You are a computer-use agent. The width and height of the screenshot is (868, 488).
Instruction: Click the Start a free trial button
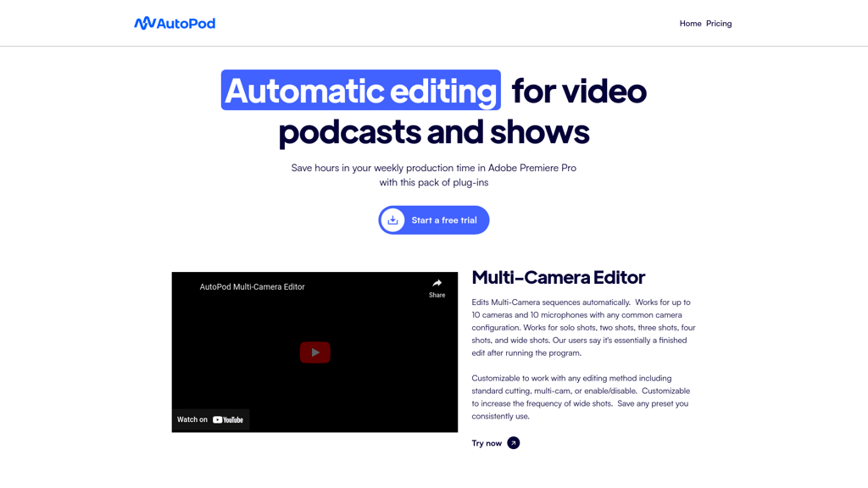pyautogui.click(x=434, y=220)
